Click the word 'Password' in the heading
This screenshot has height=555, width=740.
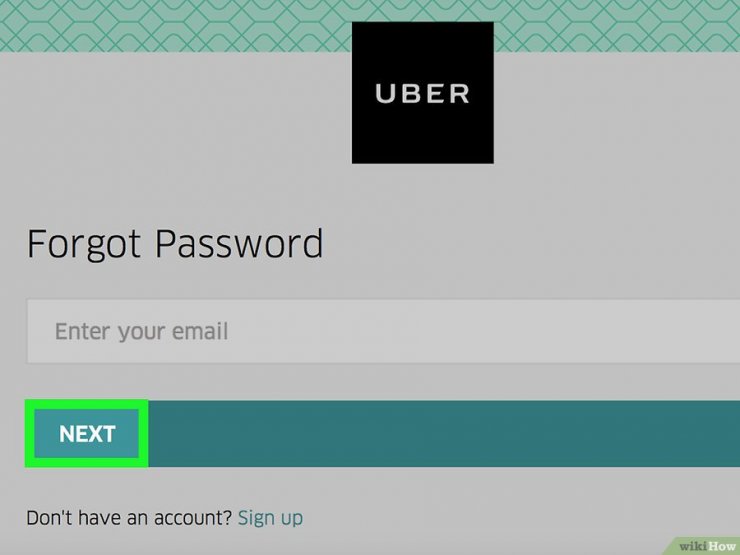(x=239, y=244)
